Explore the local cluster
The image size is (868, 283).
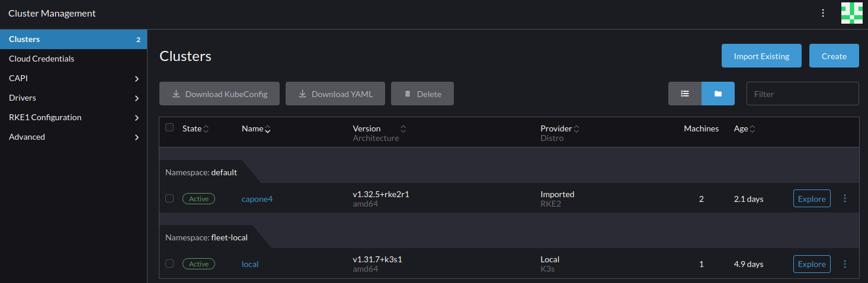click(812, 263)
